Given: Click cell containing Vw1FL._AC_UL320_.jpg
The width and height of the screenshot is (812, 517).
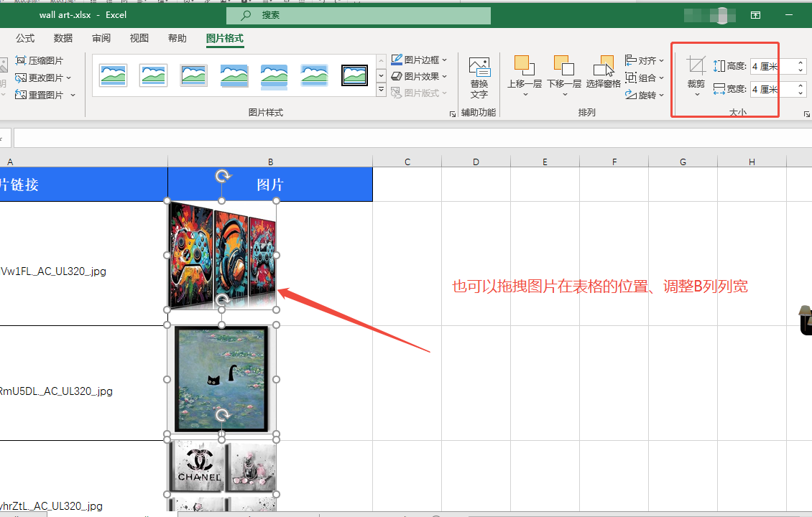Looking at the screenshot, I should 84,264.
